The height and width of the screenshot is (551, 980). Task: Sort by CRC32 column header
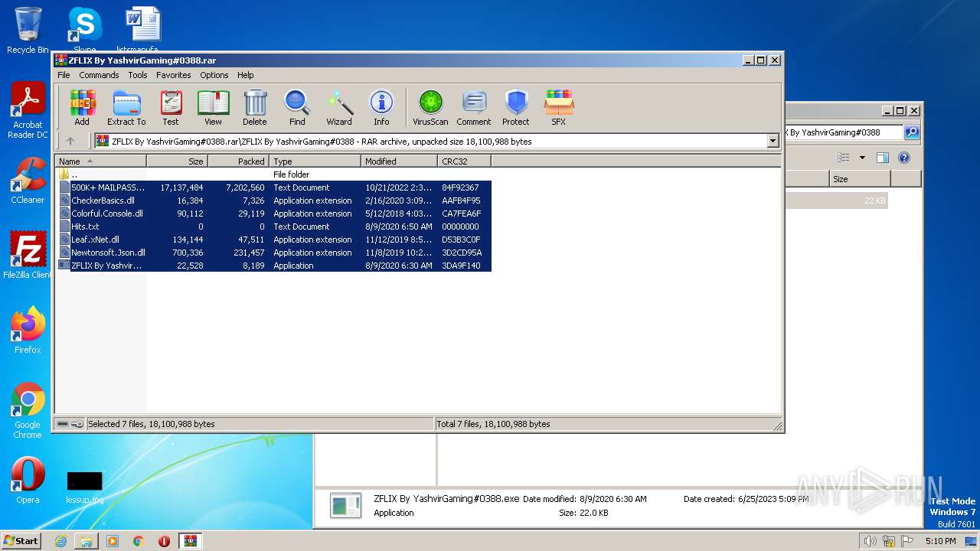(464, 161)
